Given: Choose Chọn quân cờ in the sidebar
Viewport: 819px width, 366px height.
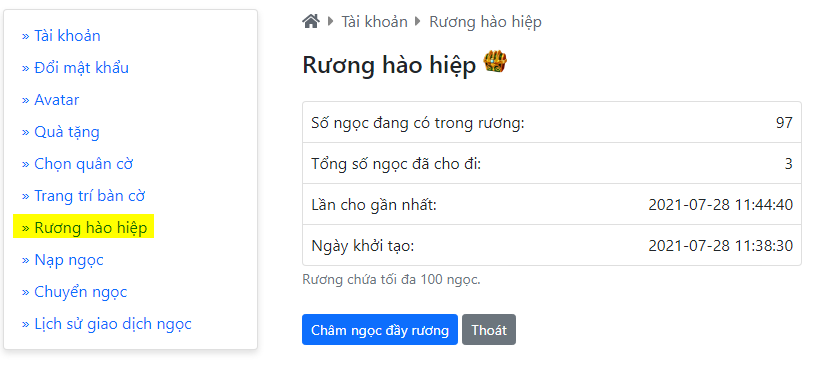Looking at the screenshot, I should coord(77,164).
